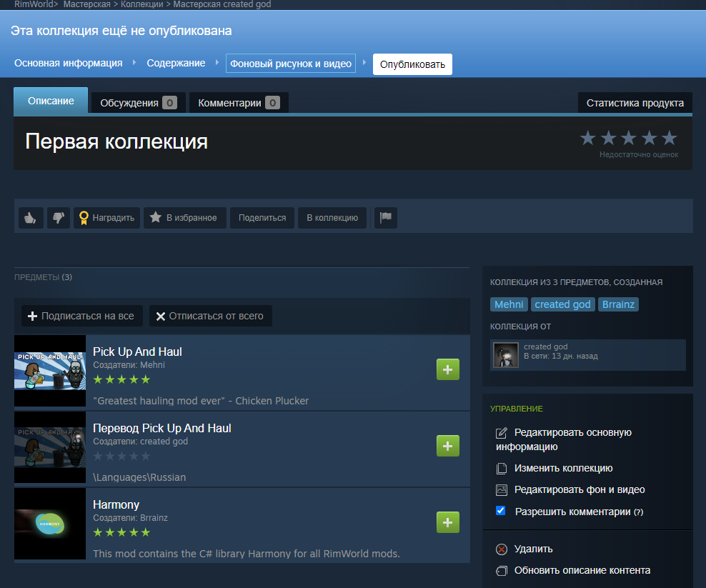Open Статистика продукта tab

[x=635, y=103]
